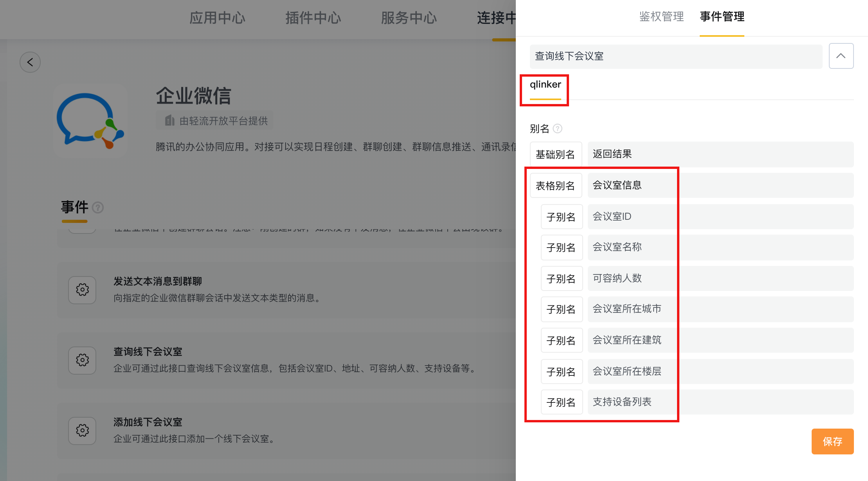The width and height of the screenshot is (868, 481).
Task: Open 插件中心 in top navigation
Action: tap(313, 18)
